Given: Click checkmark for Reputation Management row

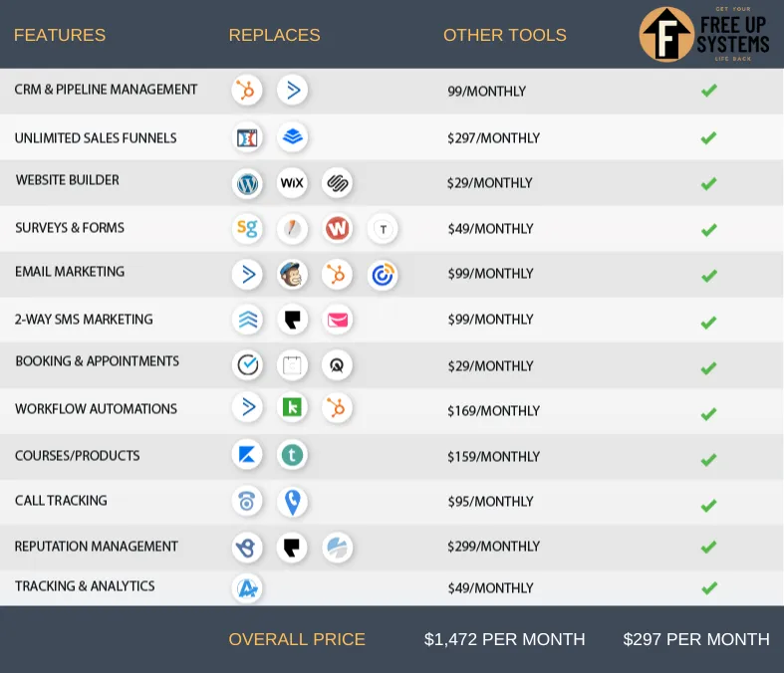Looking at the screenshot, I should [x=708, y=547].
